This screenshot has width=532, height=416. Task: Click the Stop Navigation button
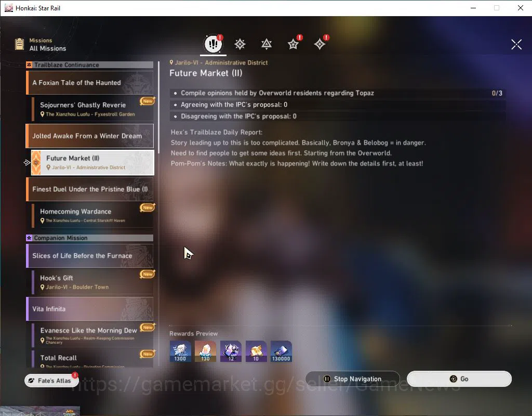(353, 379)
